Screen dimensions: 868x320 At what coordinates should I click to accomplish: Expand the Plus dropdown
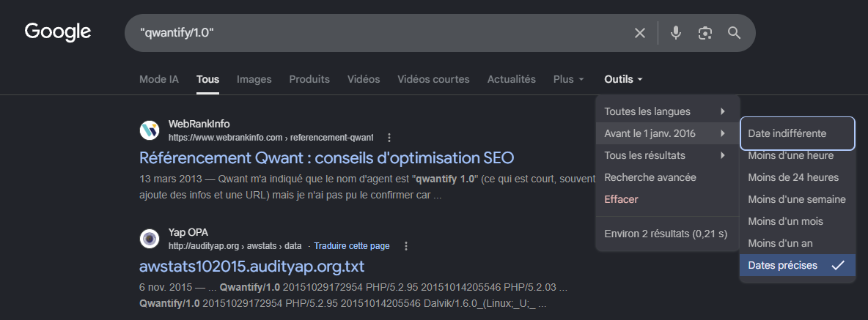pos(568,79)
